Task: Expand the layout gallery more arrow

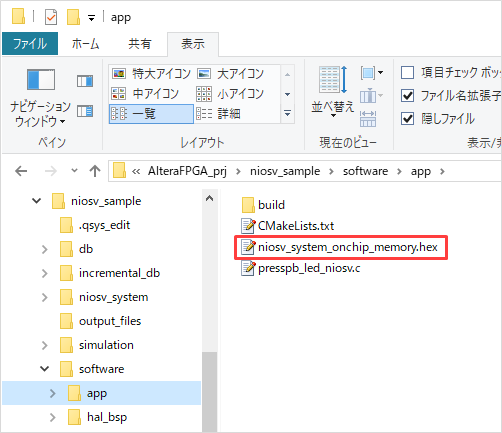Action: point(287,113)
